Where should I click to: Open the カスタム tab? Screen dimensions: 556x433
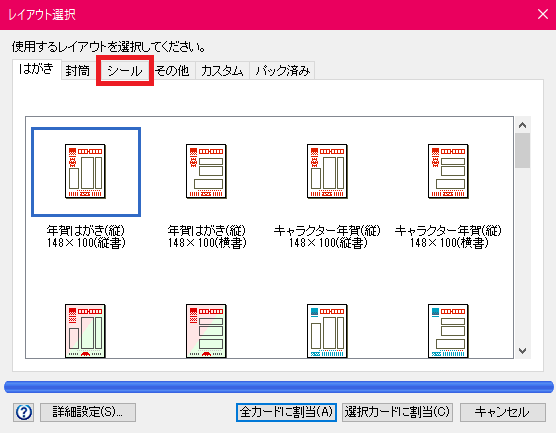tap(222, 71)
